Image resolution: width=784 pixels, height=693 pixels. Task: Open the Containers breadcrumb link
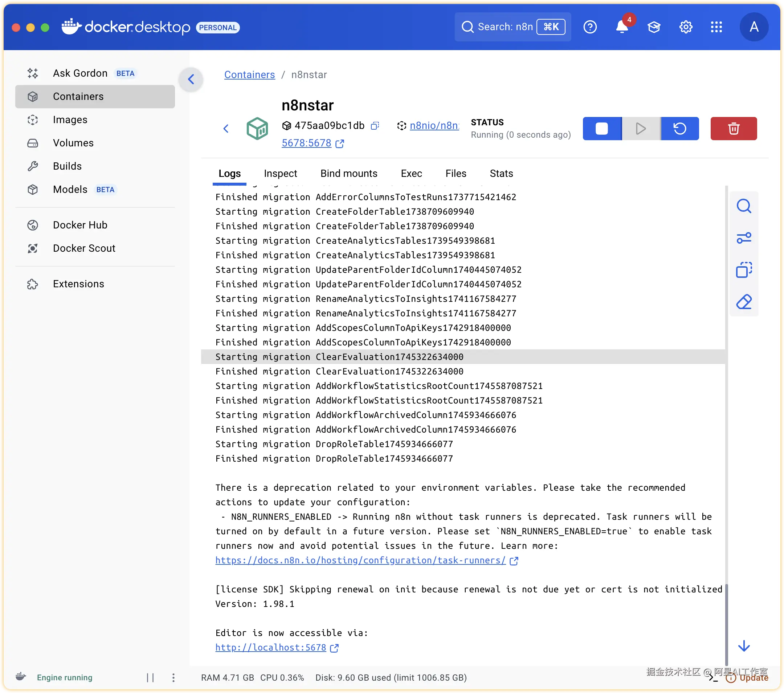[249, 74]
